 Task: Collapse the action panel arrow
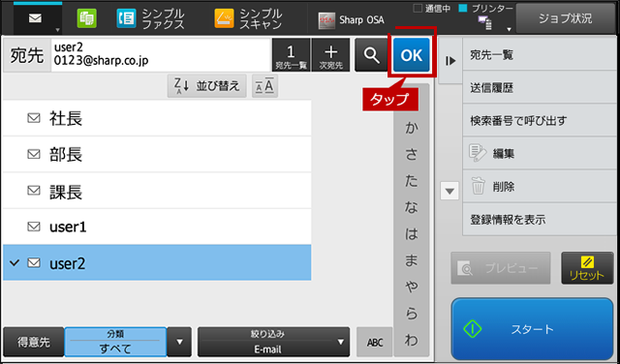(450, 61)
